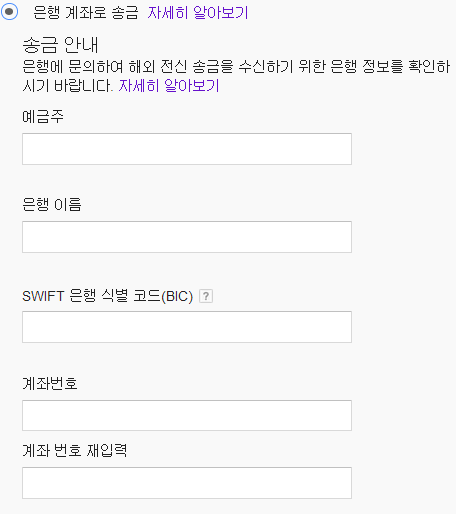Click the 은행 이름 input box
458x514 pixels.
click(x=187, y=237)
